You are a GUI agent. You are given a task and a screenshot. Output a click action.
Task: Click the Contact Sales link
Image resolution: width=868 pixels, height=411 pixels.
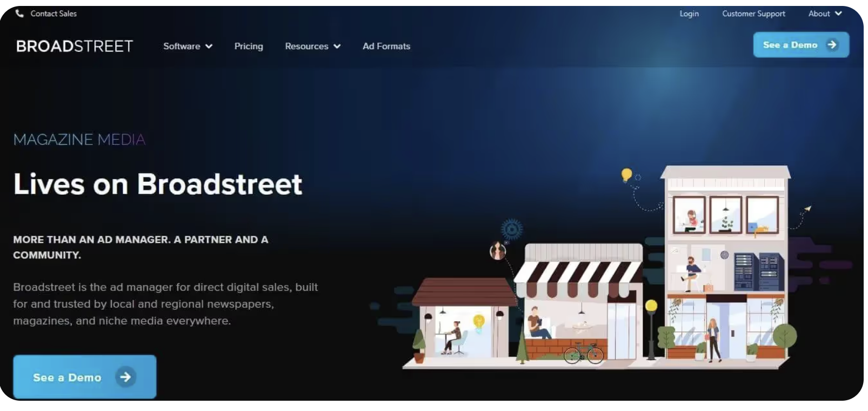coord(54,14)
